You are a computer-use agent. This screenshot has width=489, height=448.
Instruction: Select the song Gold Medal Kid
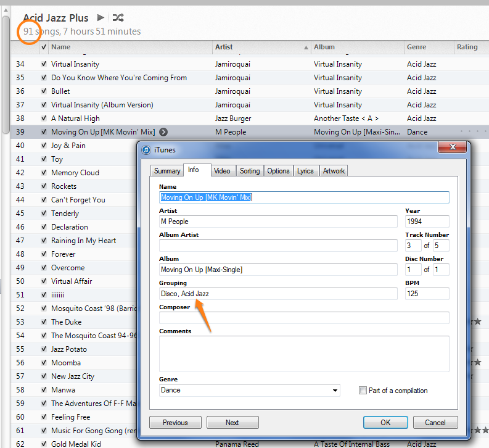(76, 444)
